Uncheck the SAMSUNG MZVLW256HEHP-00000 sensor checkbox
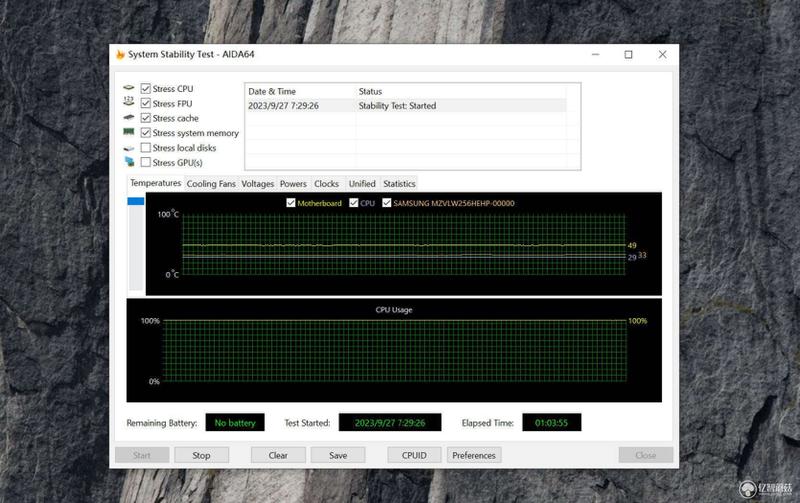 (x=387, y=203)
